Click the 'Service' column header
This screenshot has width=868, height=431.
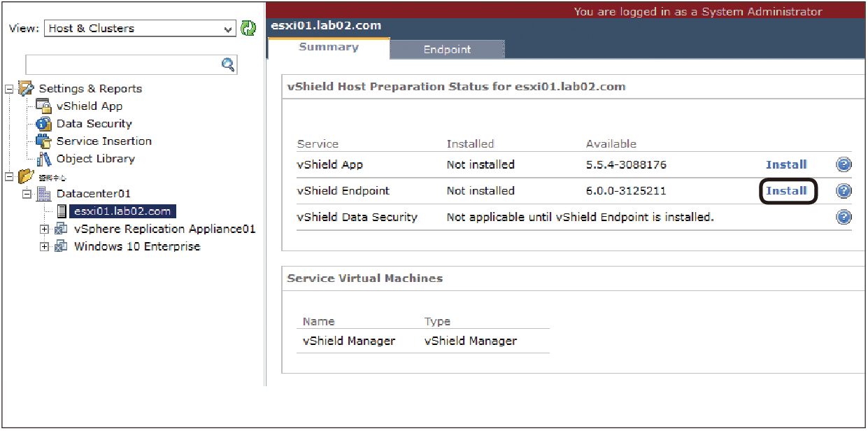point(318,144)
